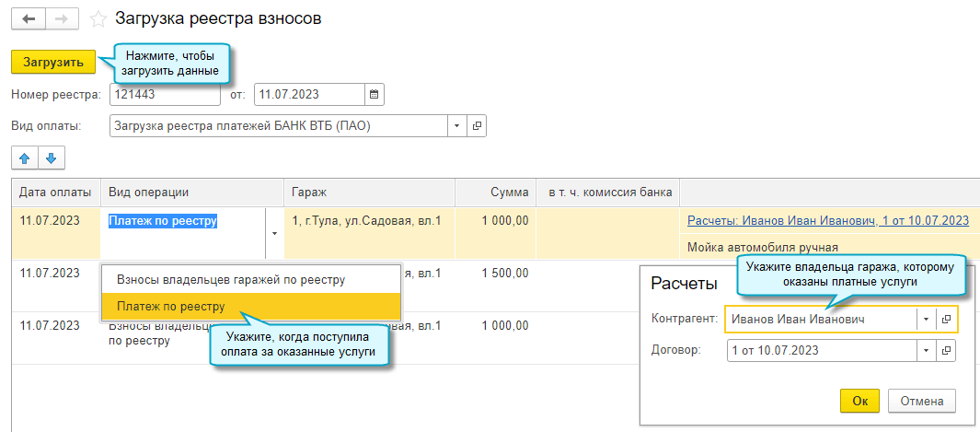Expand the Договор dropdown list

[x=926, y=350]
